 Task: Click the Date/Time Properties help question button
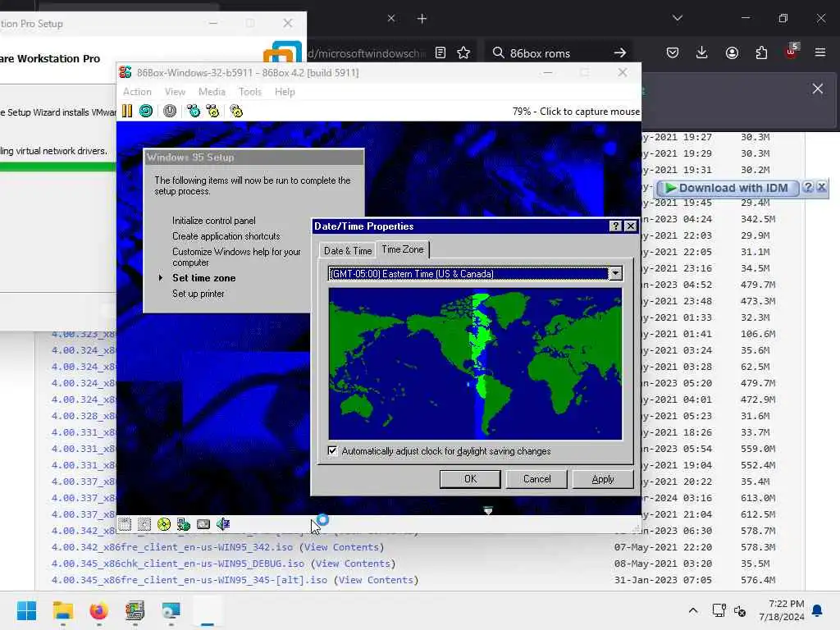tap(615, 226)
